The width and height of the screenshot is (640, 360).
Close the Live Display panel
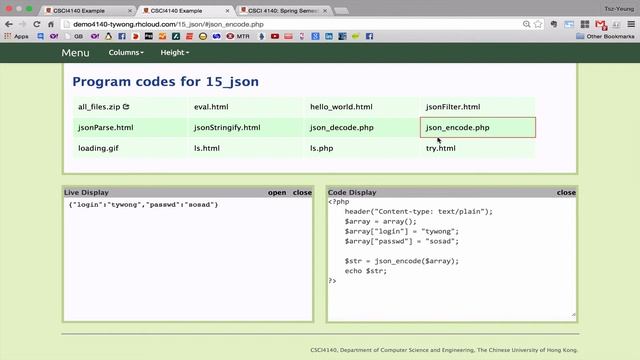click(302, 192)
